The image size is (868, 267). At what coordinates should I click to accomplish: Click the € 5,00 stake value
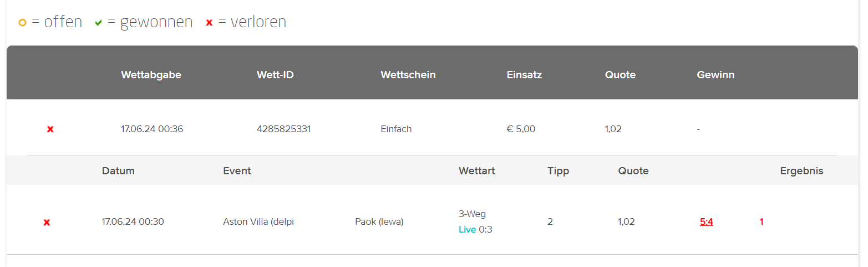tap(521, 129)
